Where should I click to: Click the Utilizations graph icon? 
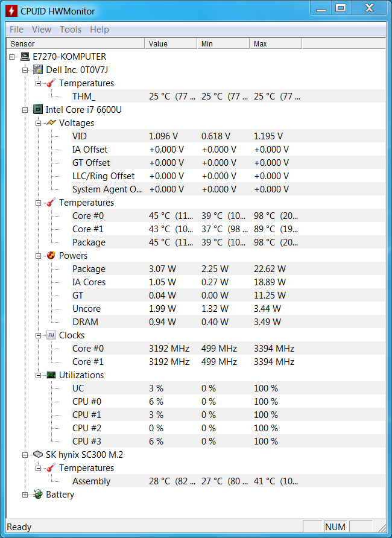click(x=51, y=375)
